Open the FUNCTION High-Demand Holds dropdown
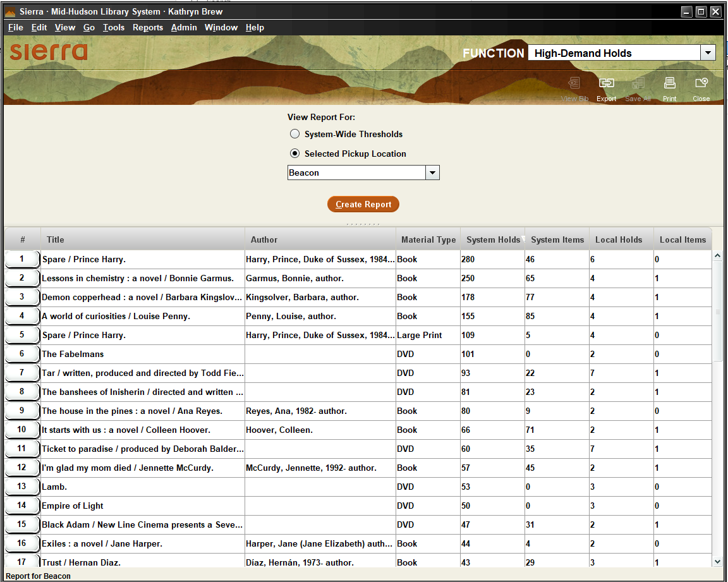 click(x=708, y=53)
